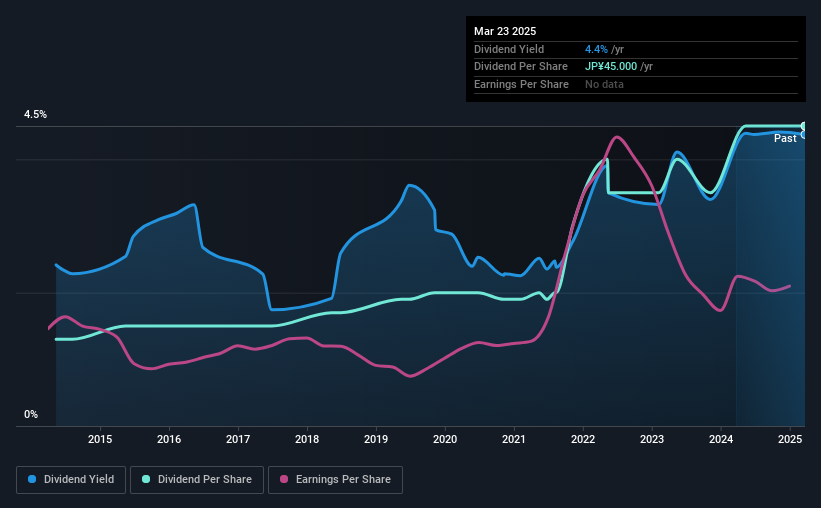Toggle the Dividend Yield legend button

(x=71, y=480)
